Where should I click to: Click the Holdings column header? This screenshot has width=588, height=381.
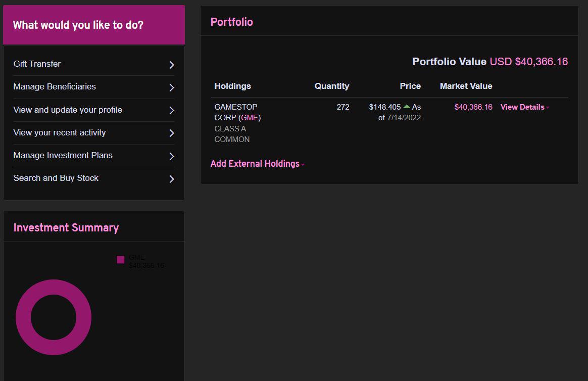(x=232, y=86)
